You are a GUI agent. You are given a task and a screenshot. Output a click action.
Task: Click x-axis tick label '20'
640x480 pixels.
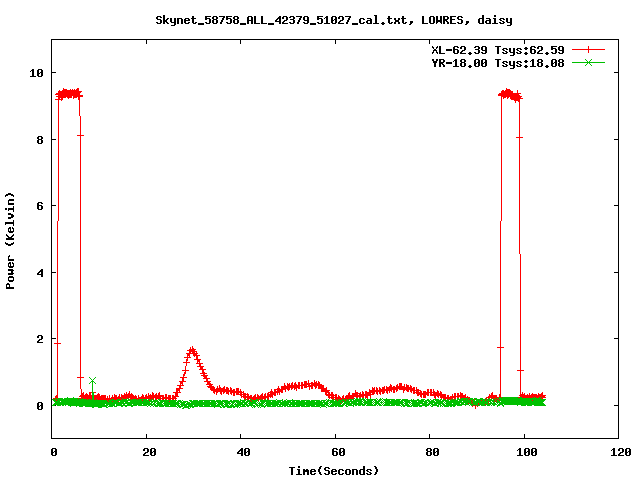[149, 452]
